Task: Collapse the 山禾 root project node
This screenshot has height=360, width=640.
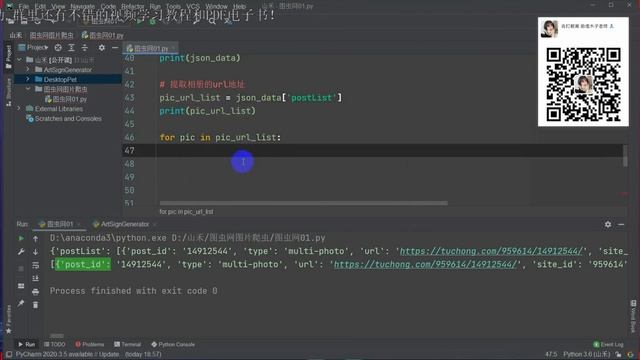Action: pos(19,60)
